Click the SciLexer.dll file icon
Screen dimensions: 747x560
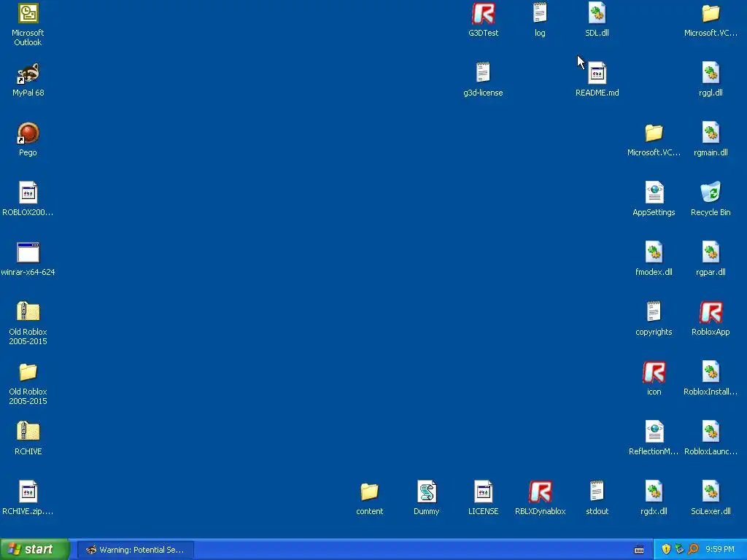point(711,491)
